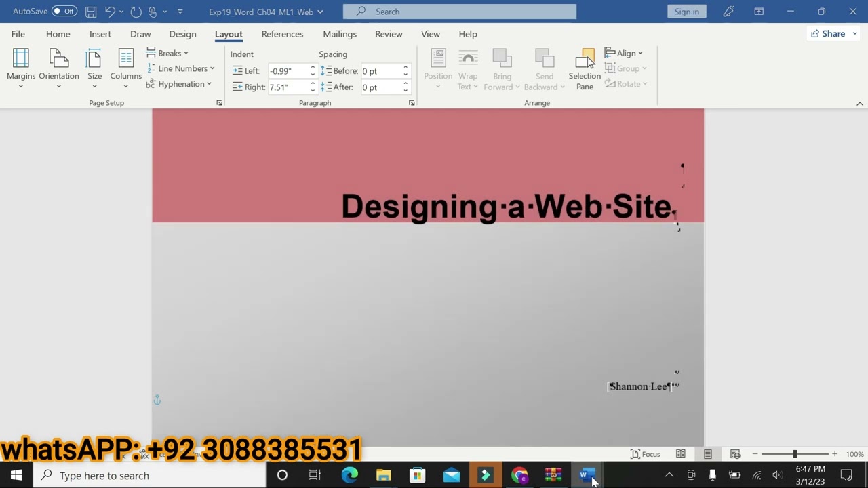868x488 pixels.
Task: Open the File menu
Action: [x=18, y=34]
